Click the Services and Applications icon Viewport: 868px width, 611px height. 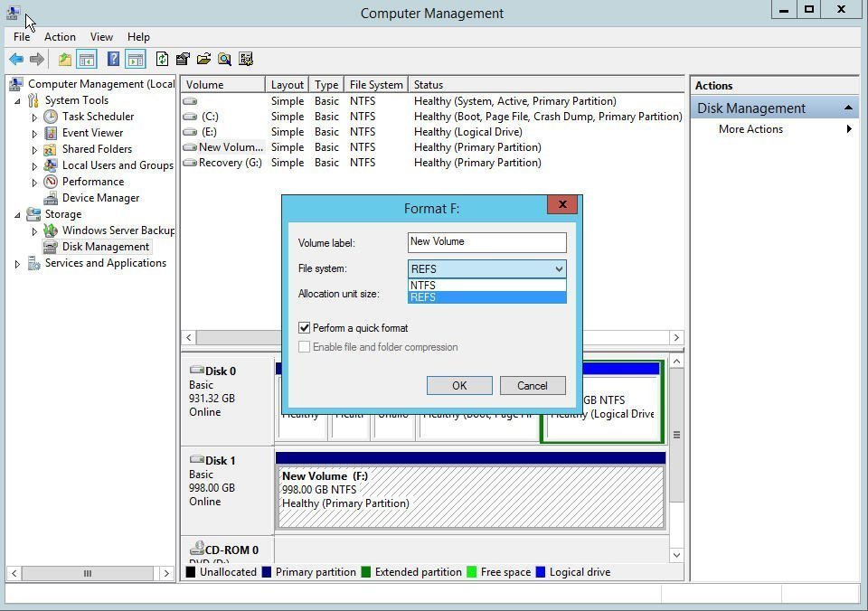point(33,263)
